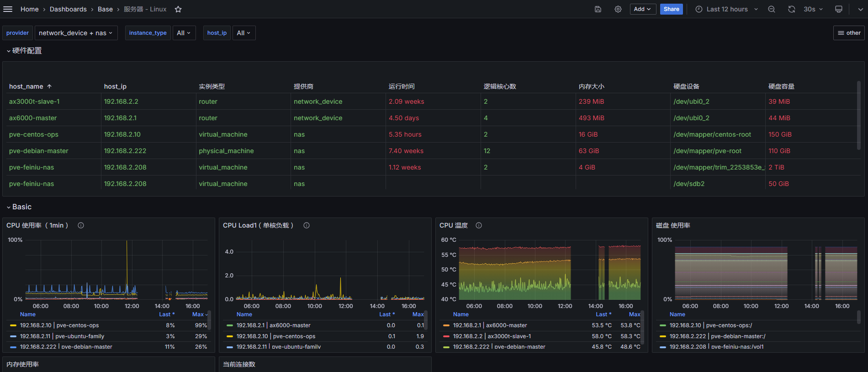
Task: Open the Add dropdown
Action: [x=643, y=9]
